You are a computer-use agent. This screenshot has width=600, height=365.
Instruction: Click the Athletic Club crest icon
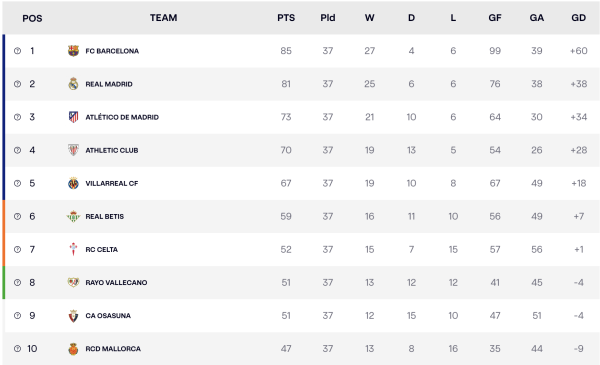pos(73,150)
